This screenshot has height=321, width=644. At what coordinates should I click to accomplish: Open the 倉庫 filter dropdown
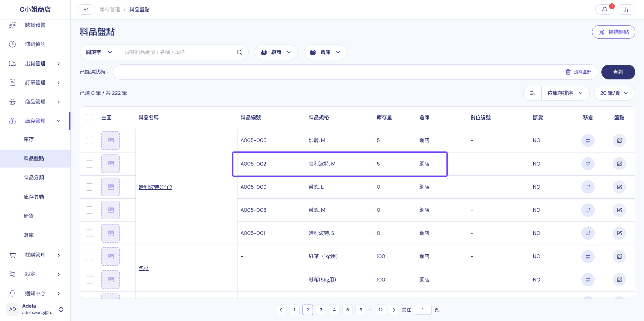[325, 52]
